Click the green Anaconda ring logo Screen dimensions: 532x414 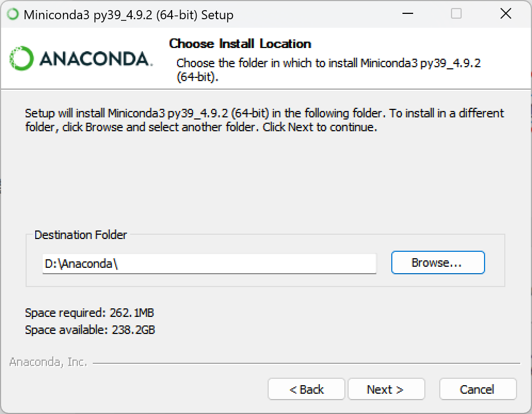coord(21,59)
